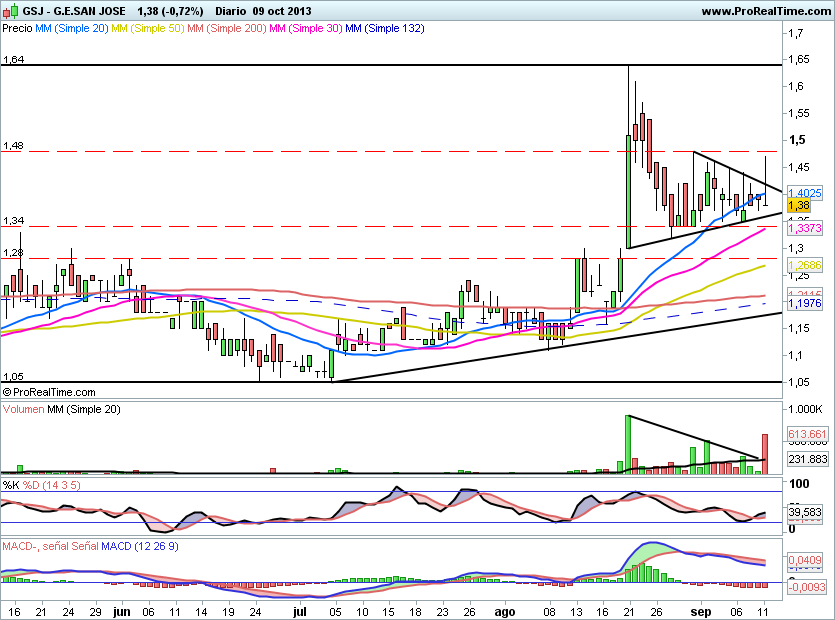835x620 pixels.
Task: Open the www.ProRealTime.com link
Action: click(x=766, y=11)
